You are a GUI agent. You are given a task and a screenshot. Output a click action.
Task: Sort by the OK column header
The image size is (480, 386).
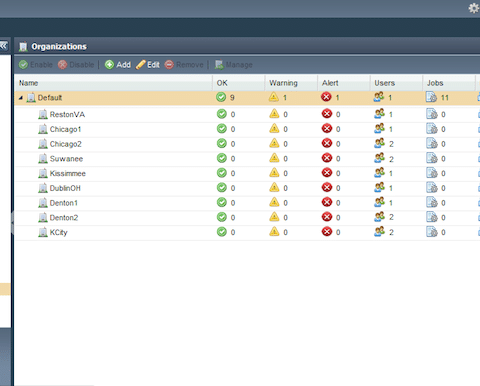click(239, 83)
